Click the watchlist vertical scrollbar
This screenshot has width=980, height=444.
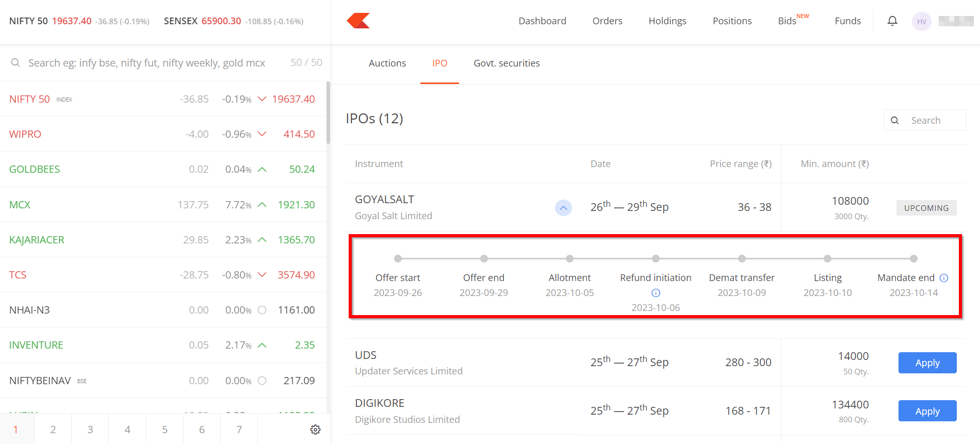coord(328,112)
